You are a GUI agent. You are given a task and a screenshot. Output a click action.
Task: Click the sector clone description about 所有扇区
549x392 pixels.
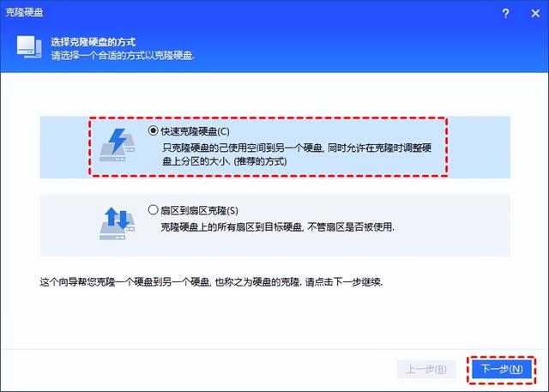[x=277, y=227]
